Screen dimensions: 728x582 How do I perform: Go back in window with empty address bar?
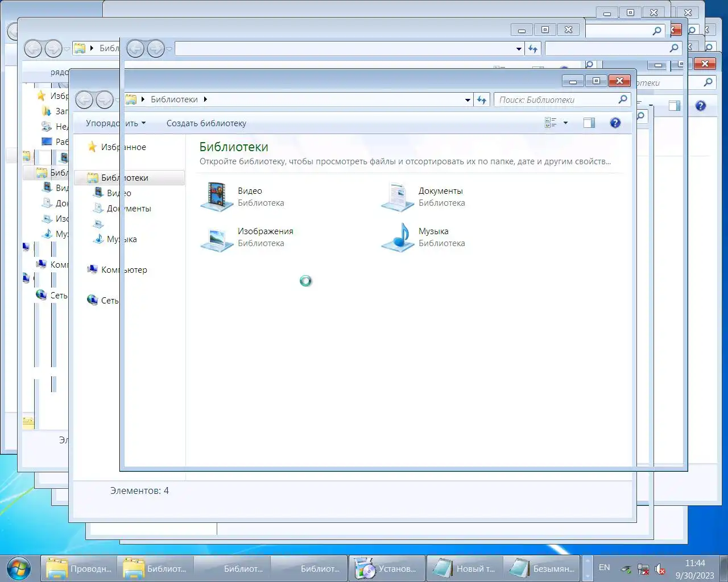(x=135, y=49)
